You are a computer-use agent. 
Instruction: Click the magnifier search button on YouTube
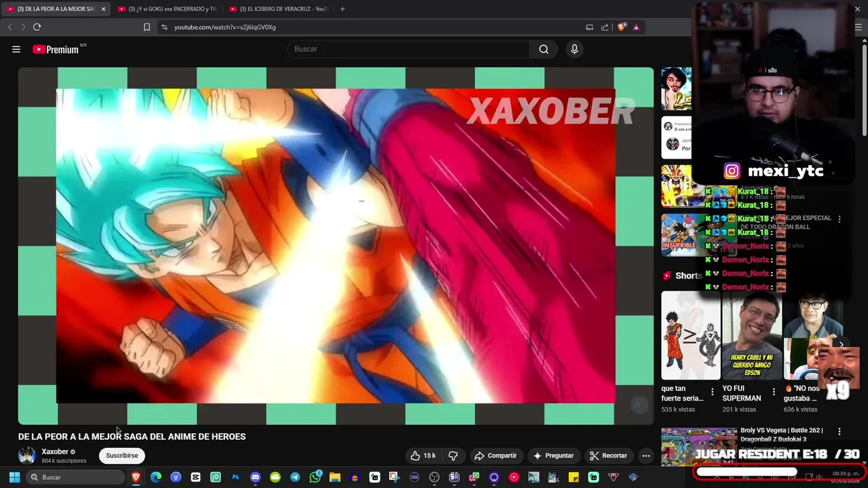(544, 49)
